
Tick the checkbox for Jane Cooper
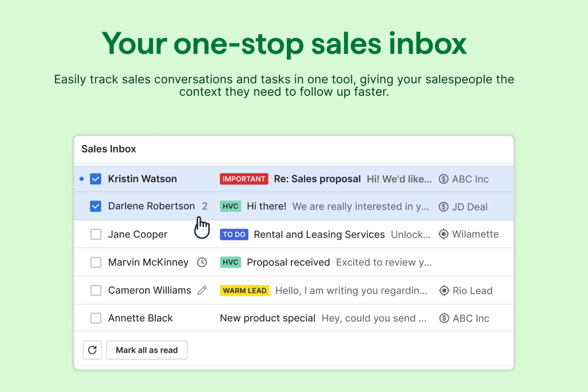click(96, 234)
